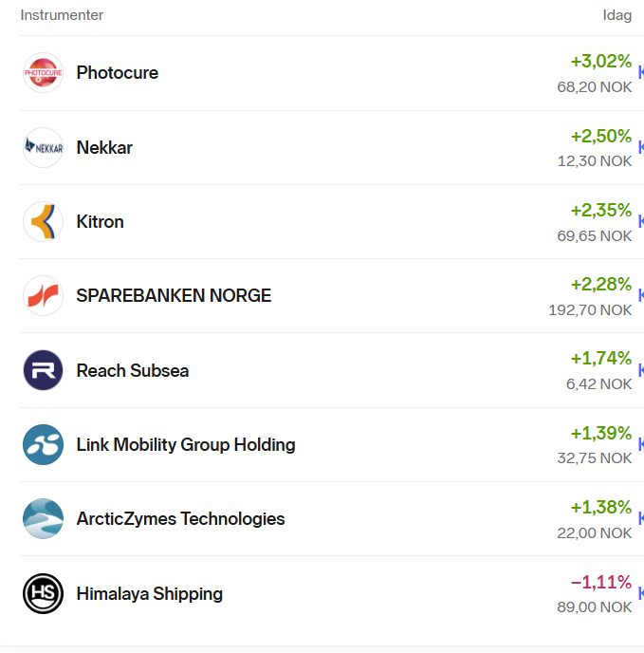Click the Link Mobility logo icon
This screenshot has width=644, height=653.
[43, 444]
